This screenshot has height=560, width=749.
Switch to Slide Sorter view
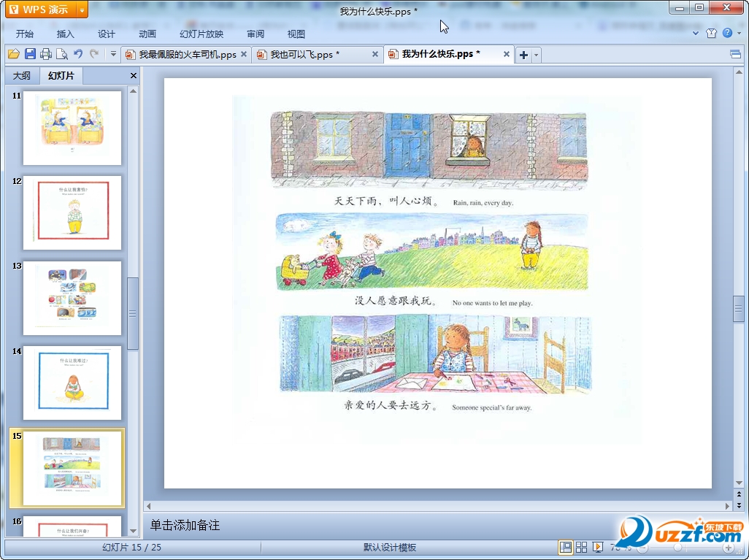pos(581,547)
